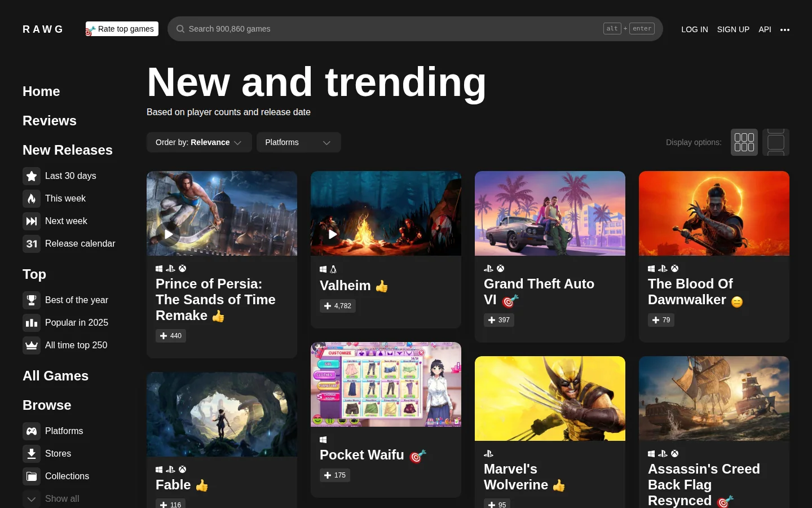Click the RAWG logo
This screenshot has height=508, width=812.
click(x=43, y=29)
